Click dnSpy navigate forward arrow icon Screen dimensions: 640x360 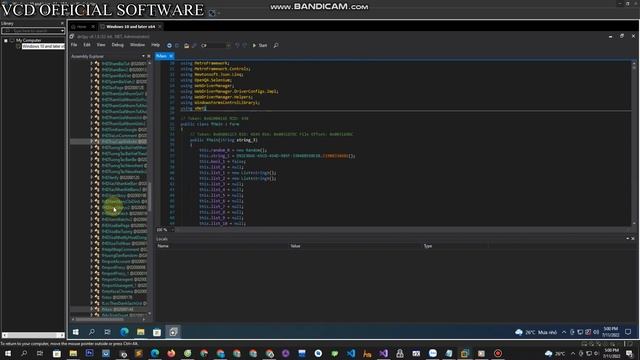(177, 45)
